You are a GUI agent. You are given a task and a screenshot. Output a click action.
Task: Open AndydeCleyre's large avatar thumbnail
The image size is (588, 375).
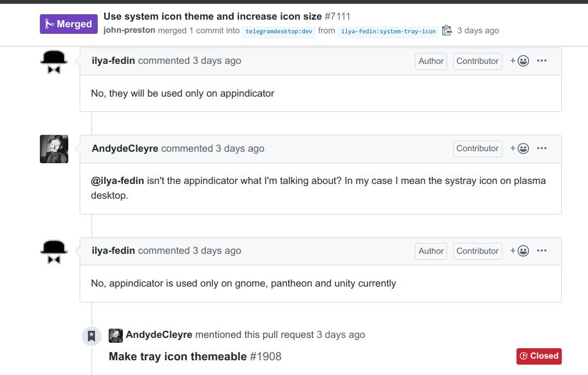54,149
